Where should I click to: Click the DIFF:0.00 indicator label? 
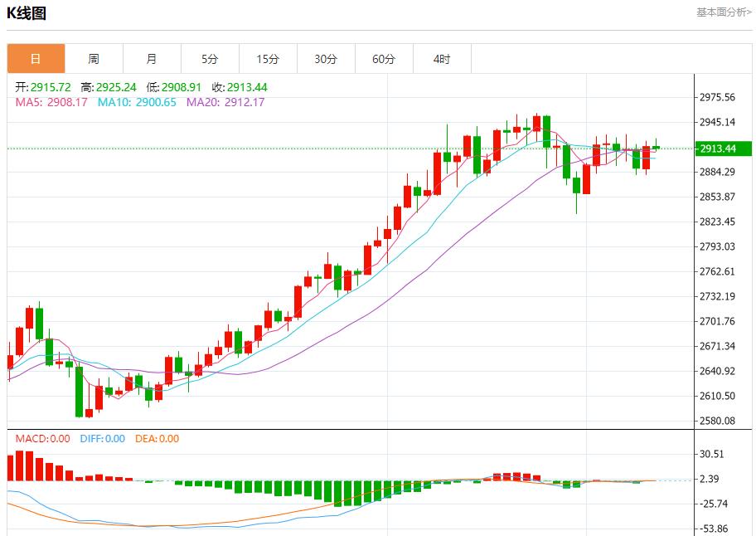(x=102, y=439)
